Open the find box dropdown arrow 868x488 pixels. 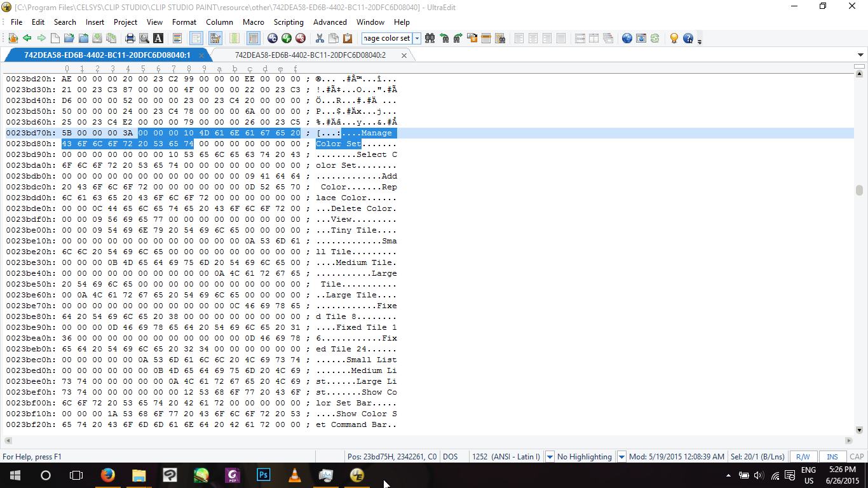(417, 38)
